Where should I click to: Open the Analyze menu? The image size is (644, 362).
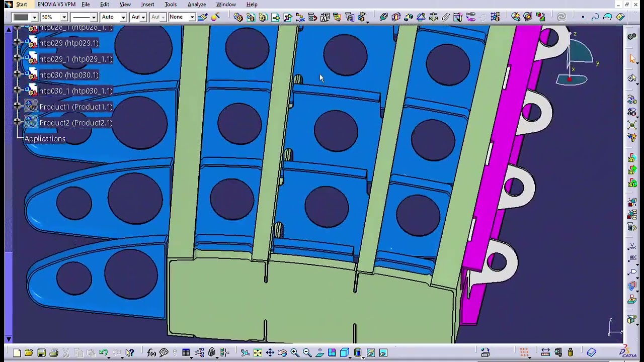[197, 5]
